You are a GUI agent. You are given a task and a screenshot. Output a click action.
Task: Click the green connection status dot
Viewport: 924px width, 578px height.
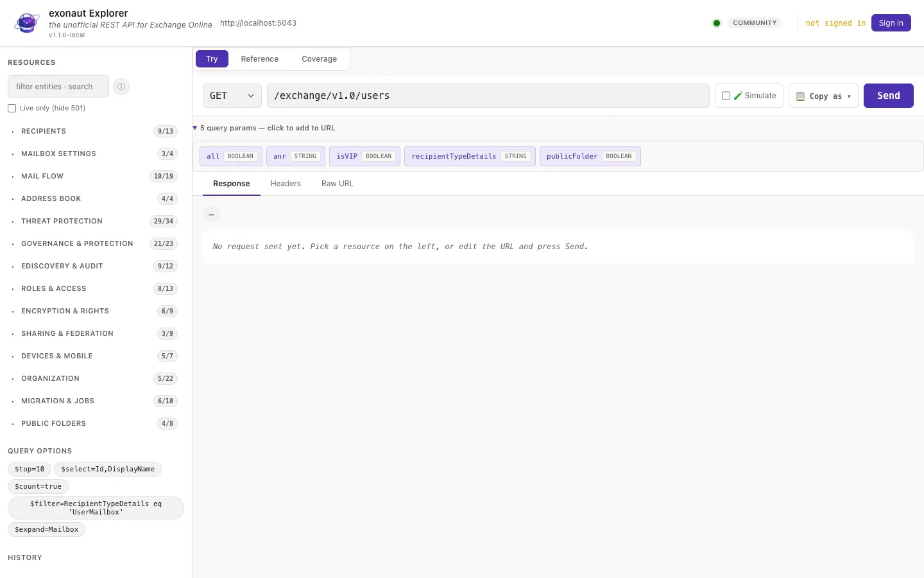(717, 23)
